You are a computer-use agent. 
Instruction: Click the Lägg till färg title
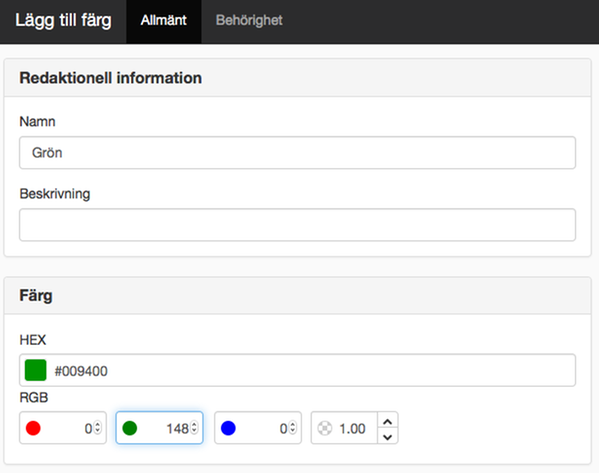(x=63, y=20)
